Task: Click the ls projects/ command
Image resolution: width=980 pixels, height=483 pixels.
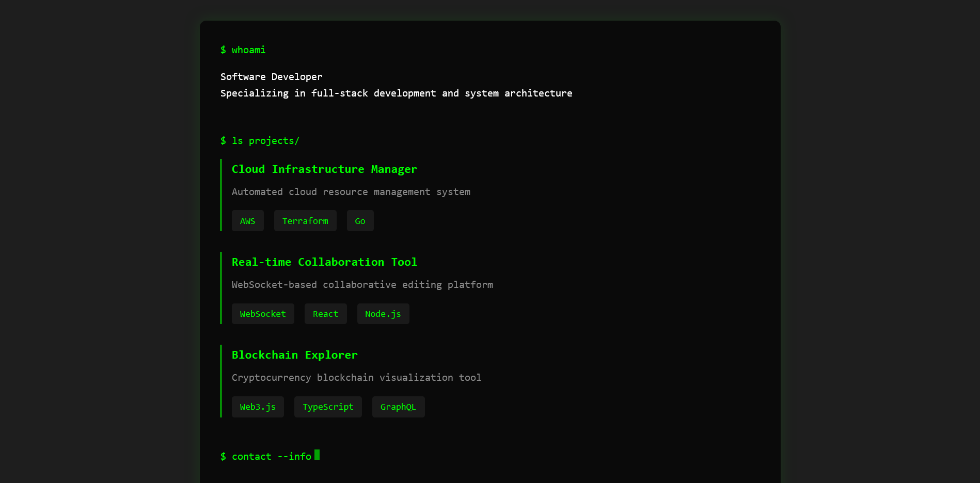Action: (260, 140)
